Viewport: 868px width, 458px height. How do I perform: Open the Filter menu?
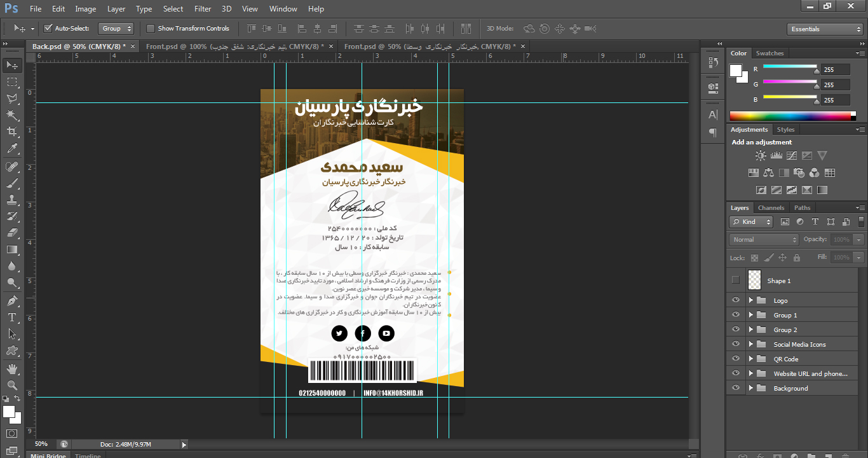[x=202, y=8]
